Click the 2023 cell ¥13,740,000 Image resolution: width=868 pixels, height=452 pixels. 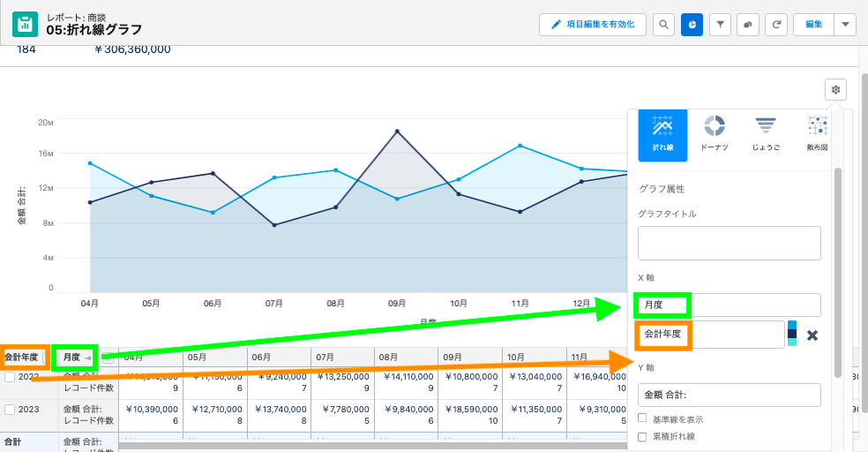point(281,410)
